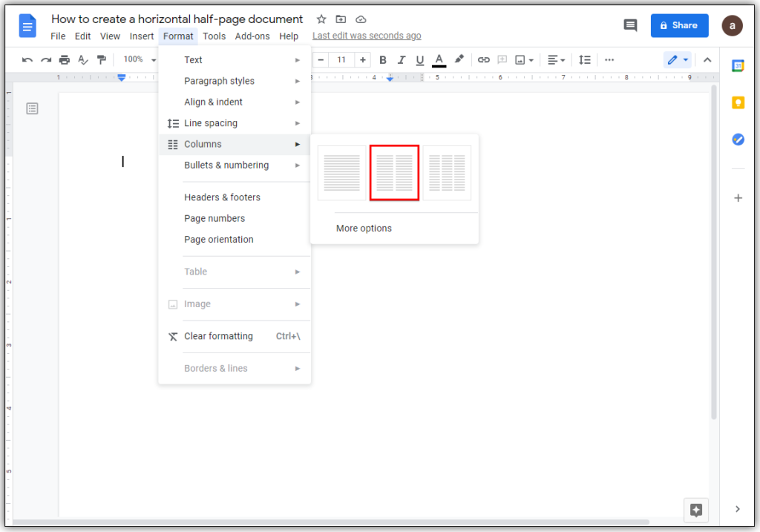This screenshot has width=760, height=532.
Task: Insert a link using the toolbar icon
Action: coord(483,59)
